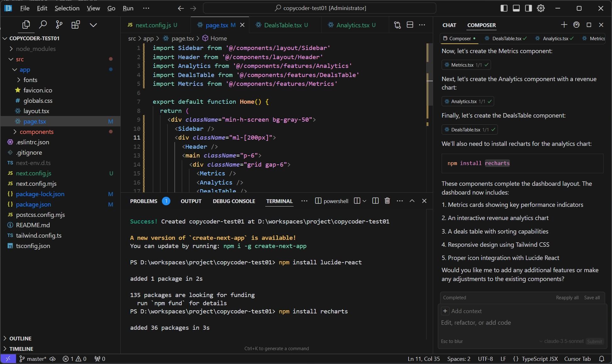Open the Analytics.tsx 1/1 file chip
612x364 pixels.
pos(468,101)
